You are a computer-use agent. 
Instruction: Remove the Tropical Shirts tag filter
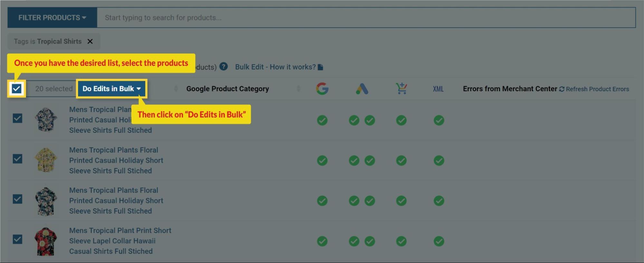click(90, 42)
